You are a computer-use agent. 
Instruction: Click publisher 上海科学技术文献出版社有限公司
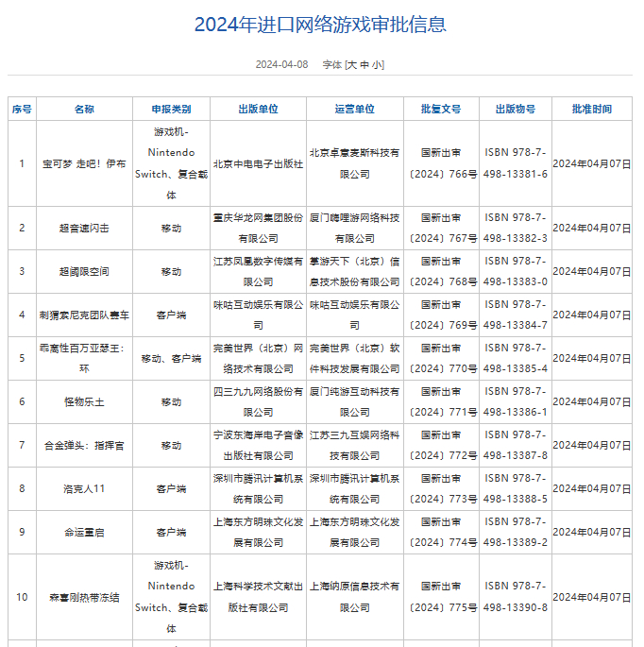[x=258, y=597]
